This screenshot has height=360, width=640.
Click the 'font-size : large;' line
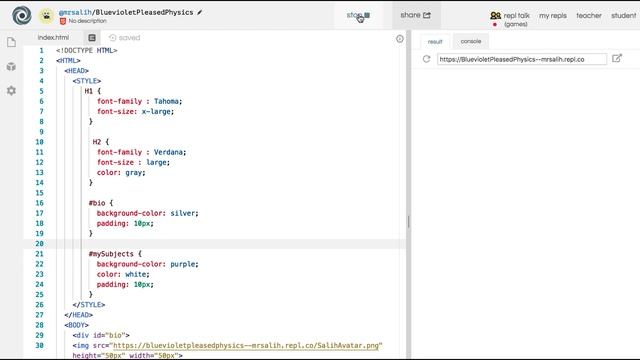point(133,162)
